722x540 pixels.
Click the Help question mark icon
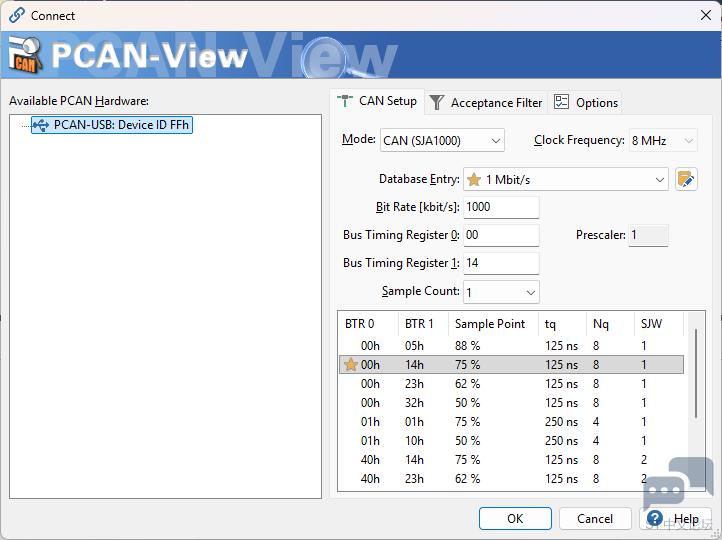(654, 518)
